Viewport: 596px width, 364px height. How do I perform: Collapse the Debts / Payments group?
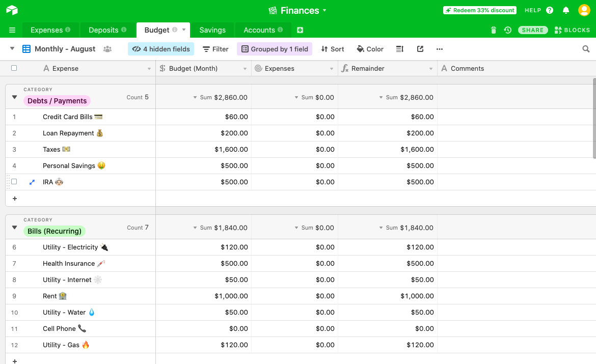click(14, 97)
